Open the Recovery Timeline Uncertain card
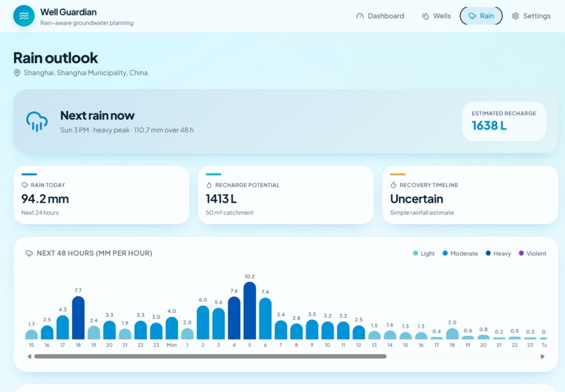This screenshot has height=392, width=565. (470, 195)
